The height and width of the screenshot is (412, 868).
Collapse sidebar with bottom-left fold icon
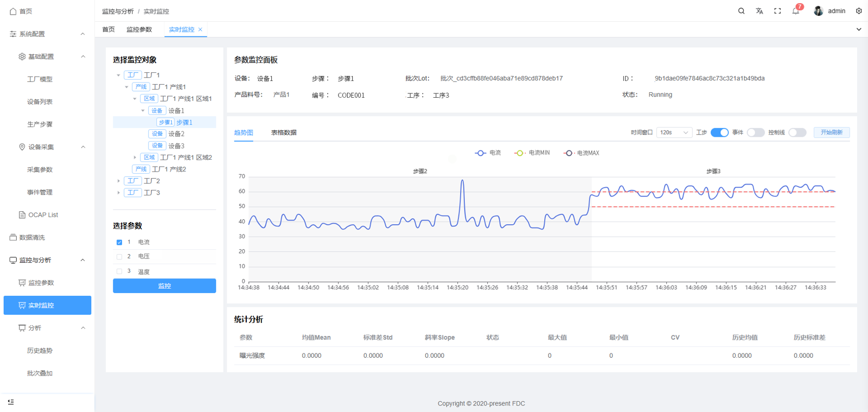(11, 402)
